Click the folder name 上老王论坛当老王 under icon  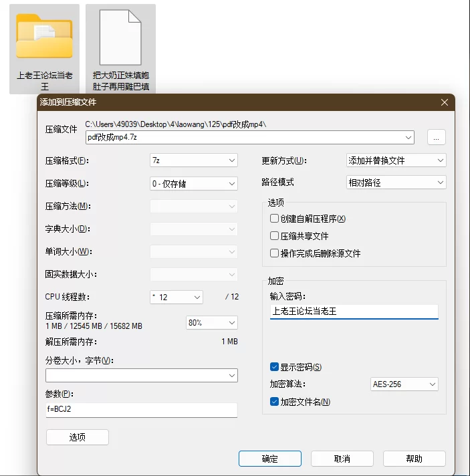[45, 81]
